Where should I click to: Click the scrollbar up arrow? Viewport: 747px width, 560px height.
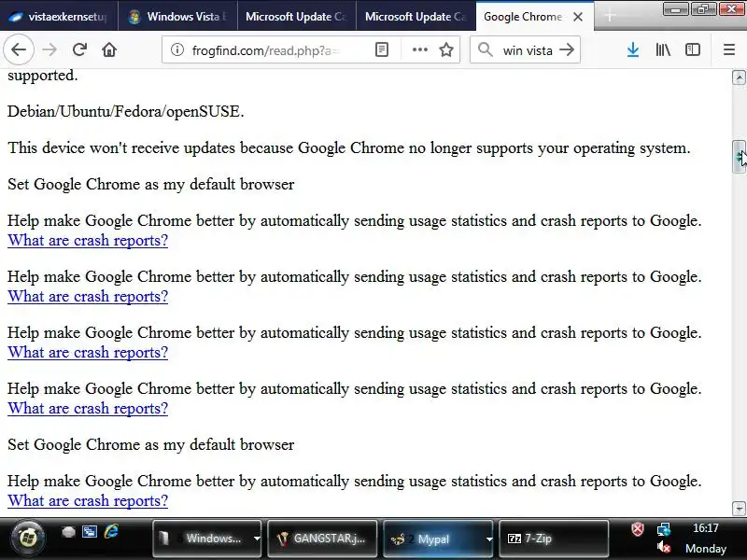(x=739, y=77)
